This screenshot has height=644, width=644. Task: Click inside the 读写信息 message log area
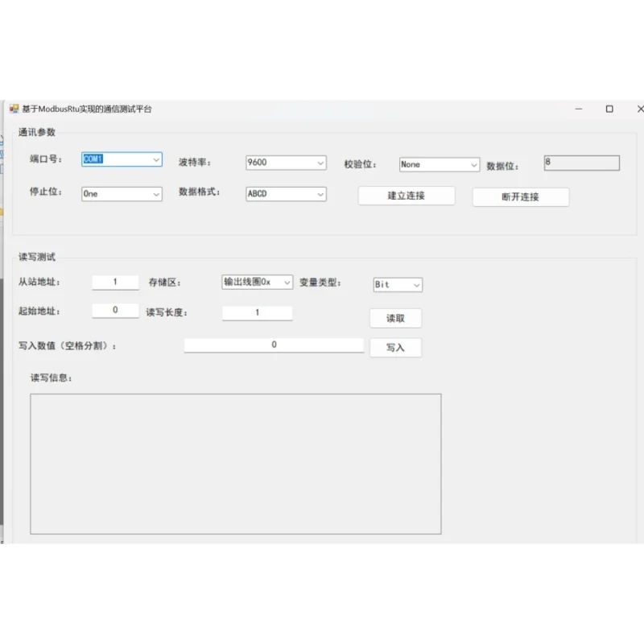point(236,463)
